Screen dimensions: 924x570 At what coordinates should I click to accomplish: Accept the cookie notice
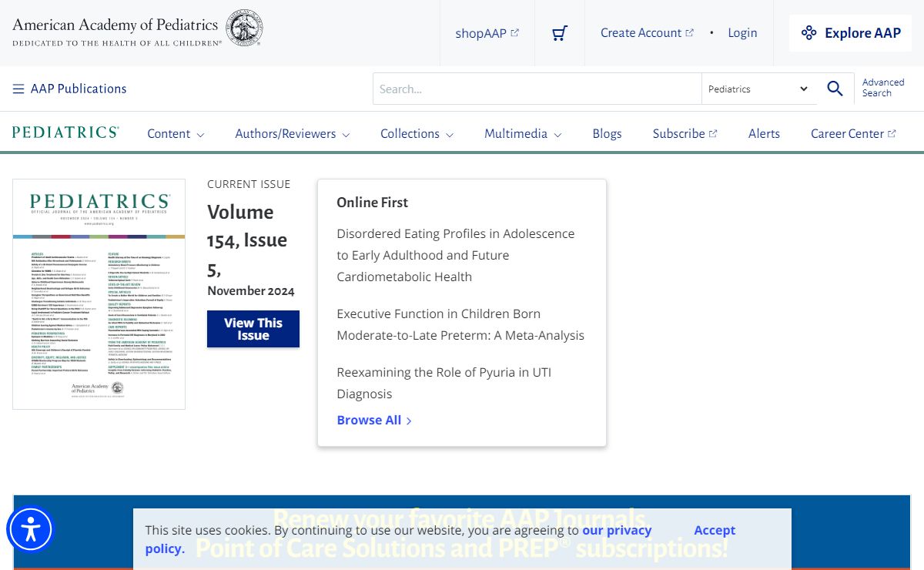pos(715,530)
